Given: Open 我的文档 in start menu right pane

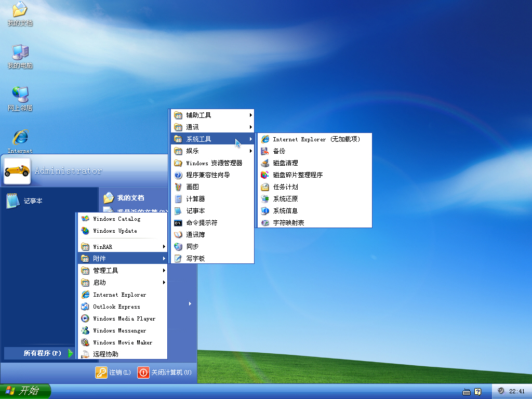Looking at the screenshot, I should 124,198.
